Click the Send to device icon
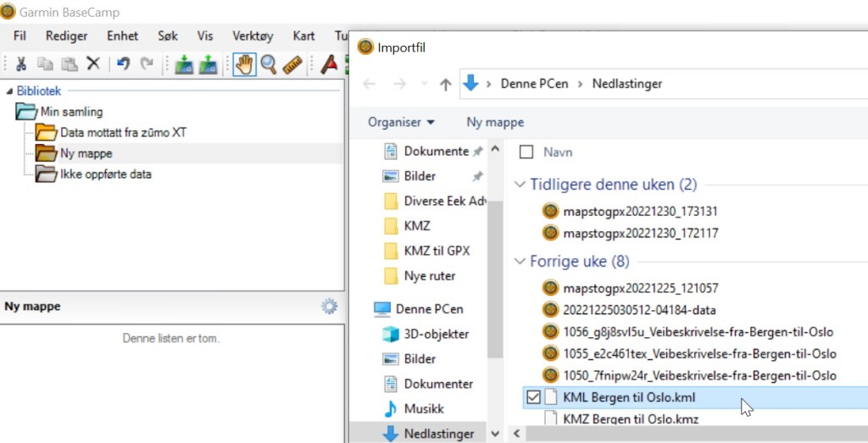 coord(184,64)
